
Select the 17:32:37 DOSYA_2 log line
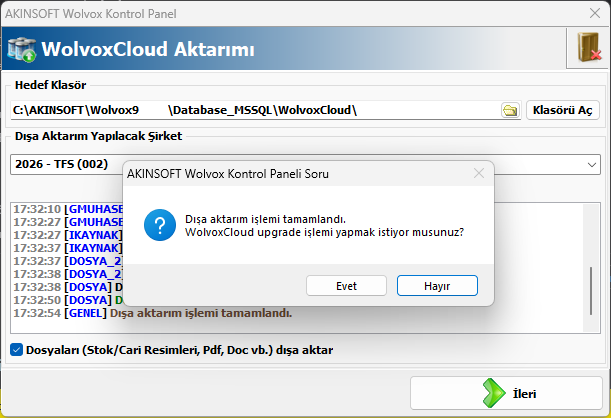(x=68, y=261)
